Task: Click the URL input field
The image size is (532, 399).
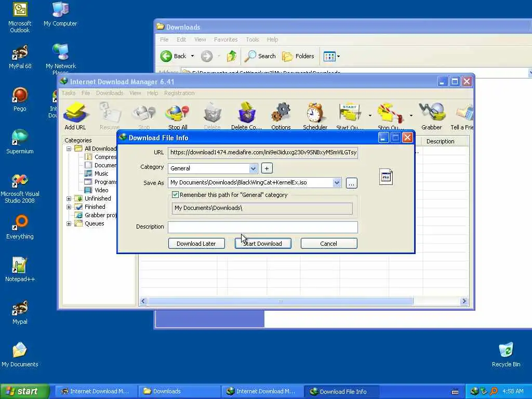Action: [262, 153]
